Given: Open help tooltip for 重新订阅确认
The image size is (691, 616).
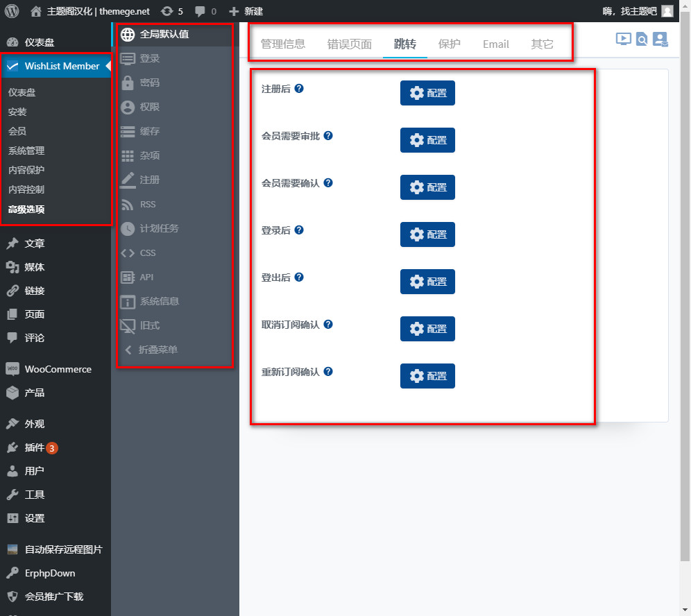Looking at the screenshot, I should [x=328, y=371].
